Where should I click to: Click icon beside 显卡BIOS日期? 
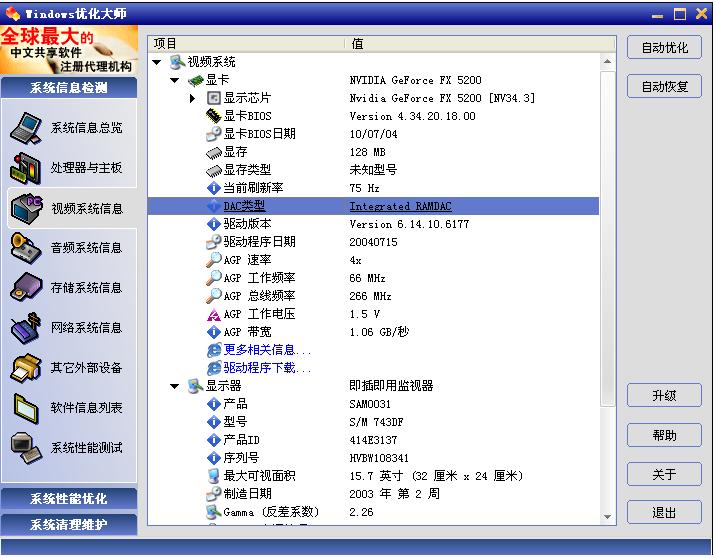tap(213, 134)
